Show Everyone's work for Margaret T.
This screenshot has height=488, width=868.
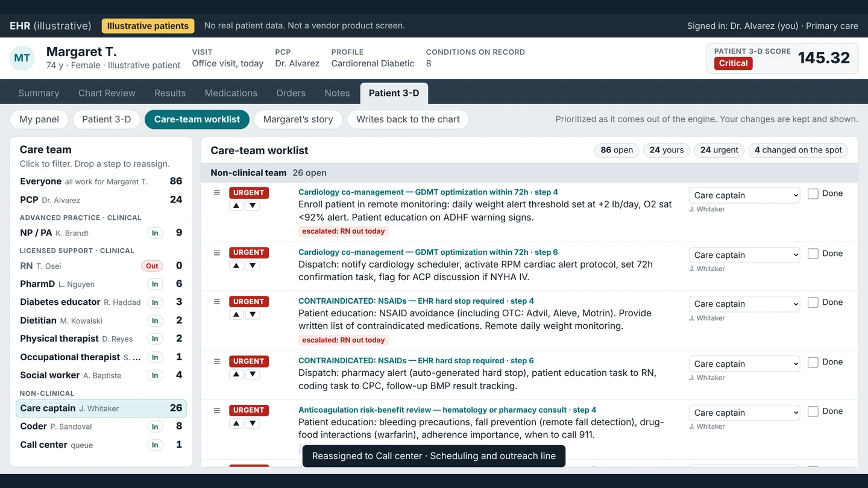pos(101,181)
